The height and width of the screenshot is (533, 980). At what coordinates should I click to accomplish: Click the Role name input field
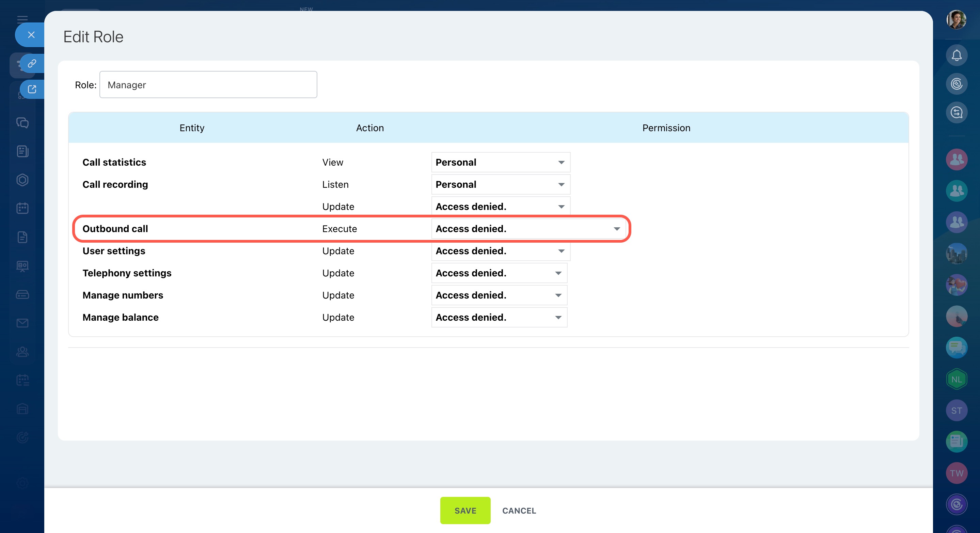(208, 85)
